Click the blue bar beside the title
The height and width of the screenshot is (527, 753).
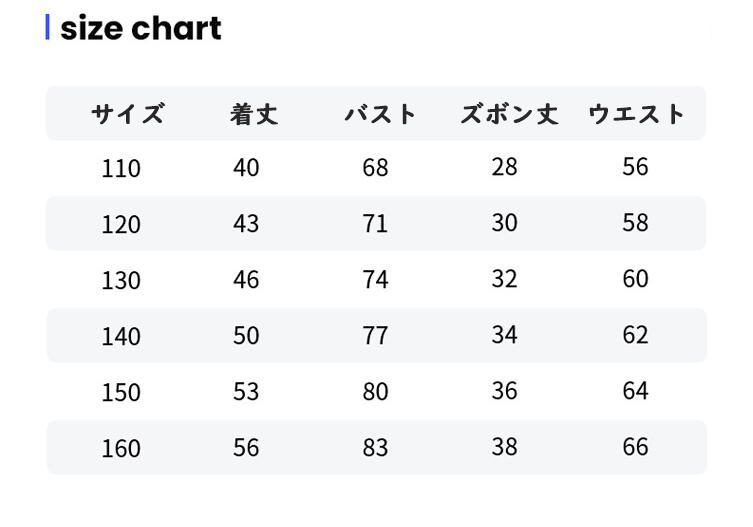tap(47, 27)
